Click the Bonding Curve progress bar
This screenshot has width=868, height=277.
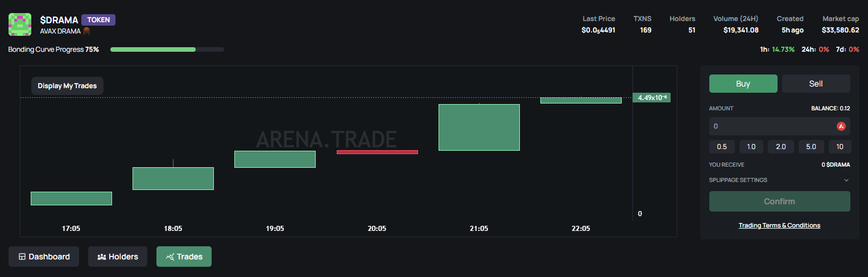coord(167,49)
